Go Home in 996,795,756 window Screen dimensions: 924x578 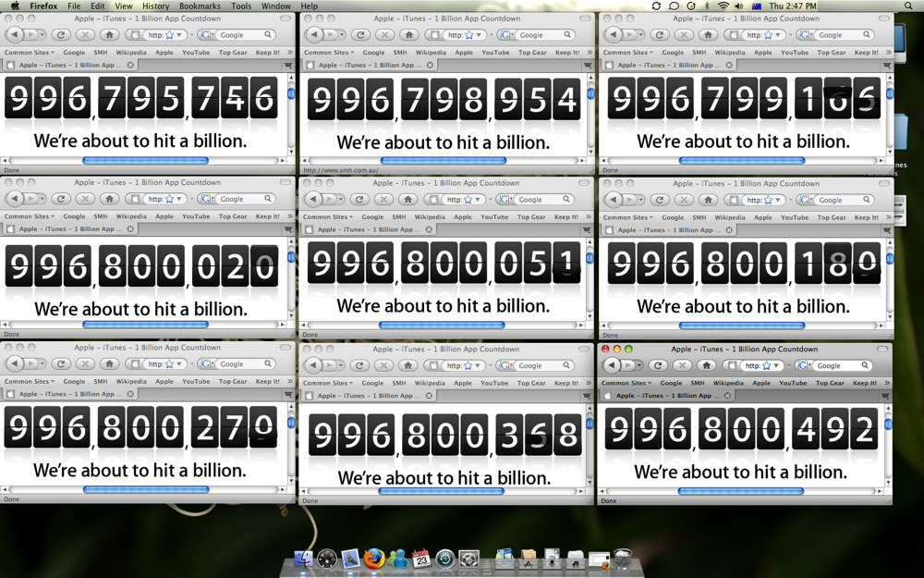pyautogui.click(x=109, y=35)
